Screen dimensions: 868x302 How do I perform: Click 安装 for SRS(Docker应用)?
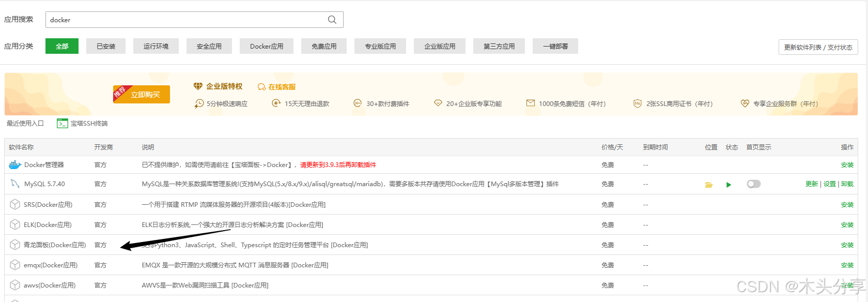pyautogui.click(x=847, y=205)
